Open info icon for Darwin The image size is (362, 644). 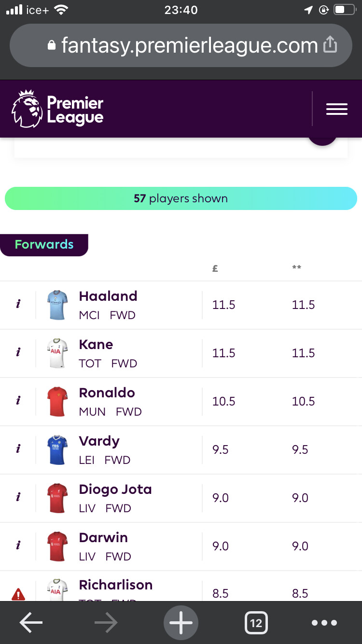tap(18, 546)
